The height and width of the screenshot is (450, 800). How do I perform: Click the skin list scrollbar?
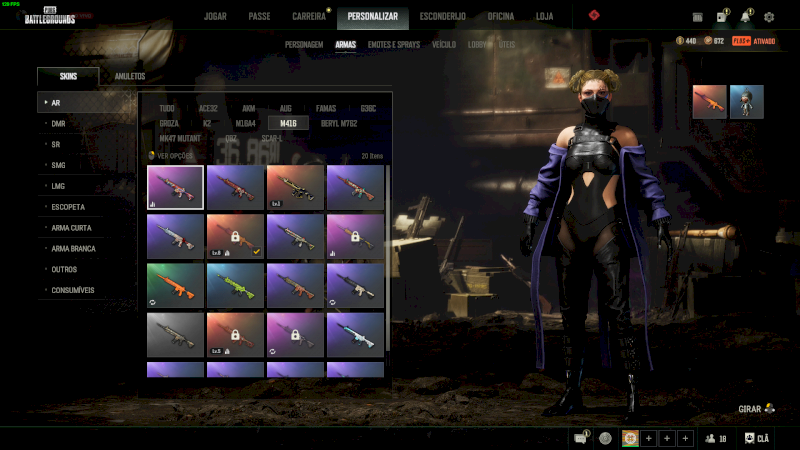(x=389, y=260)
